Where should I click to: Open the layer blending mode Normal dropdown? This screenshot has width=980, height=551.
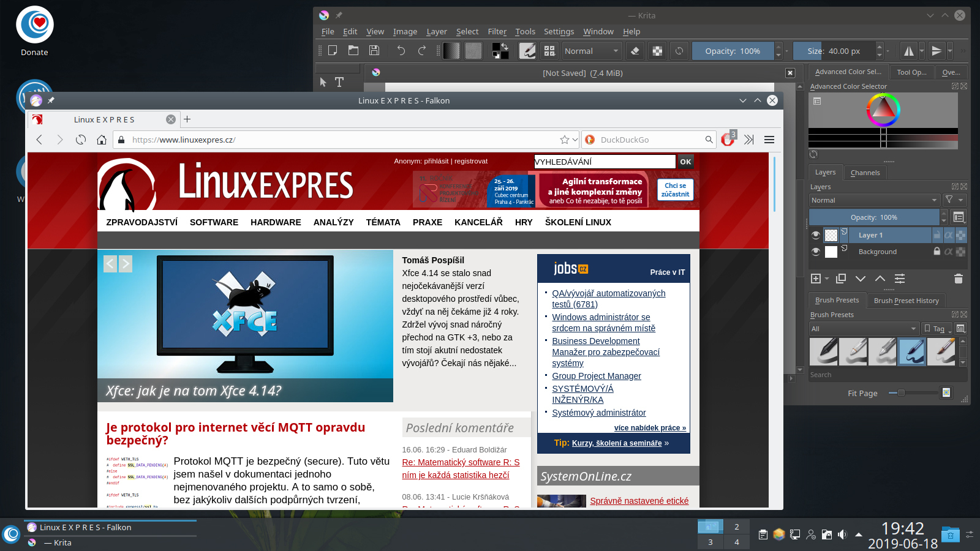[874, 200]
